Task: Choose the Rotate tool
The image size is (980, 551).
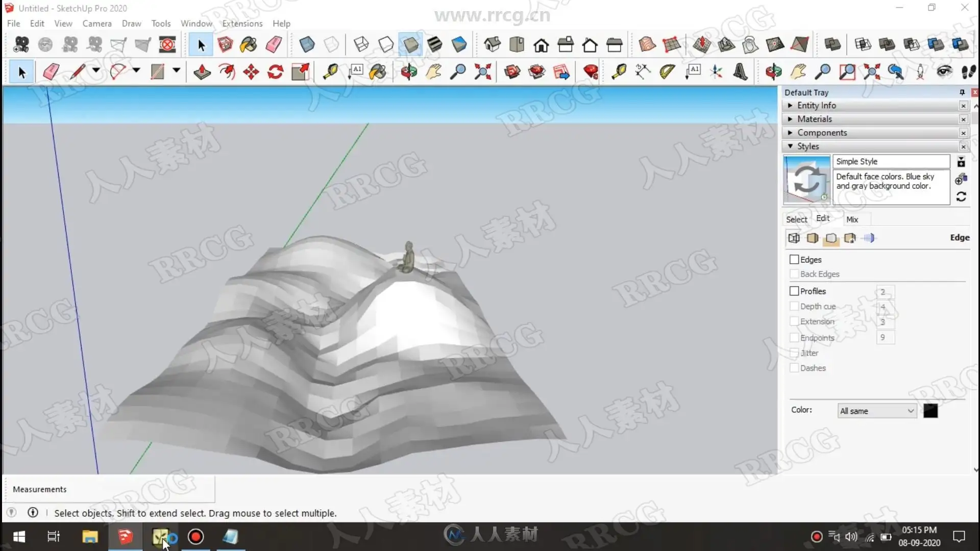Action: point(276,71)
